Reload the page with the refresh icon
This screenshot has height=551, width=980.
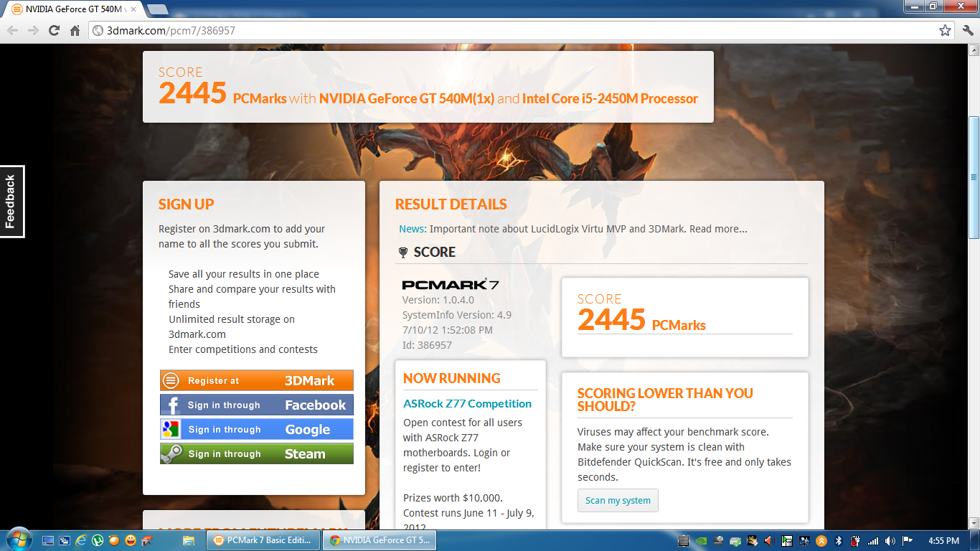[54, 30]
